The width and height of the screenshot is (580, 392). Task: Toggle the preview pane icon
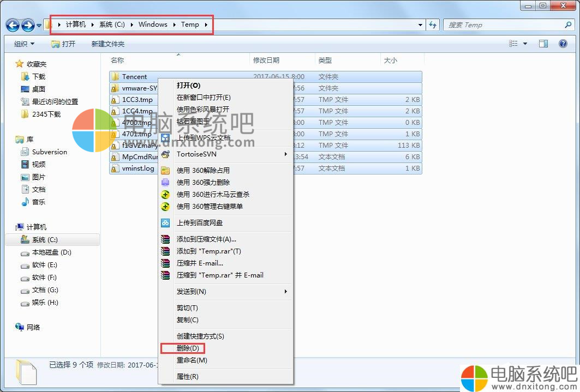coord(543,44)
